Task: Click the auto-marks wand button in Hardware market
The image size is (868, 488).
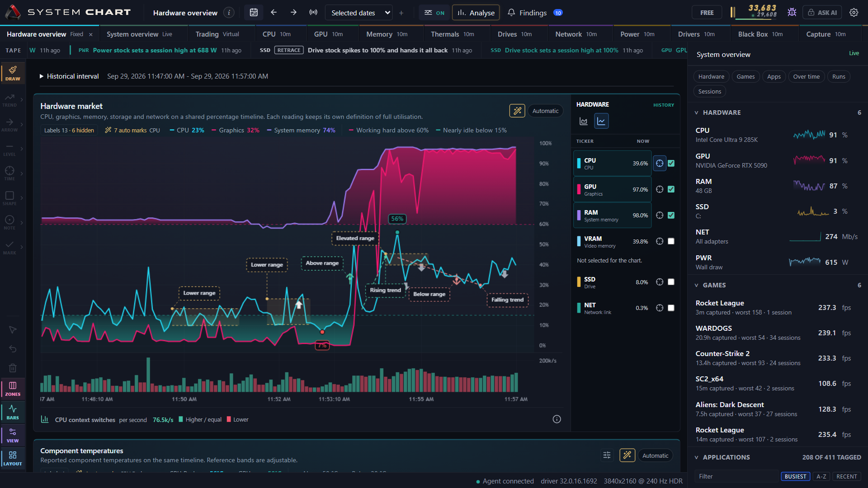Action: 517,111
